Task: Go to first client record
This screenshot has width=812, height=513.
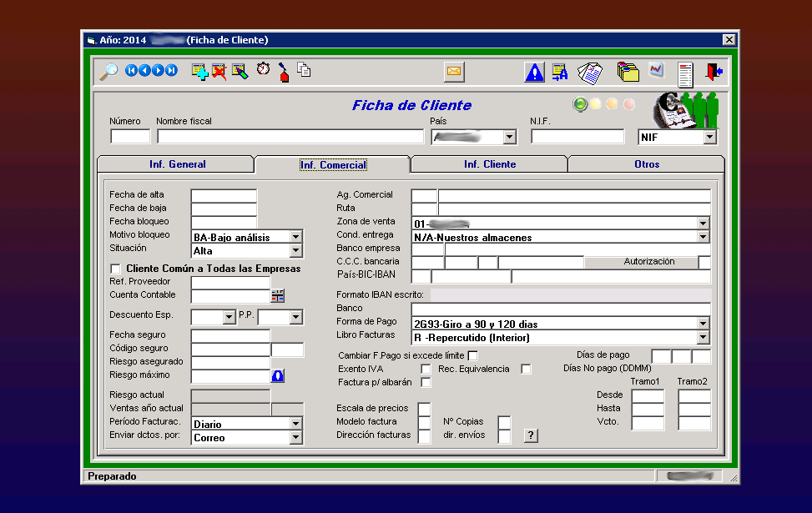Action: click(x=131, y=70)
